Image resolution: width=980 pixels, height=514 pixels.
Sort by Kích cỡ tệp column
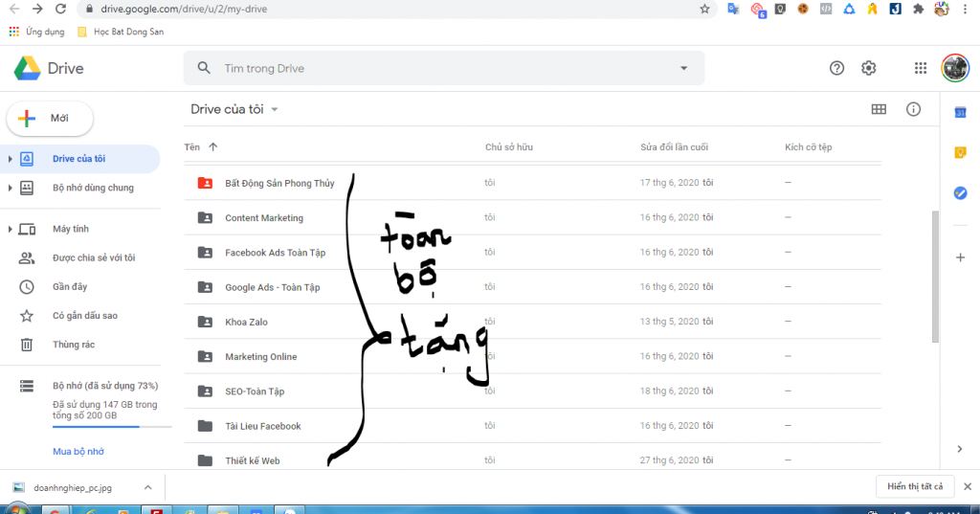808,147
